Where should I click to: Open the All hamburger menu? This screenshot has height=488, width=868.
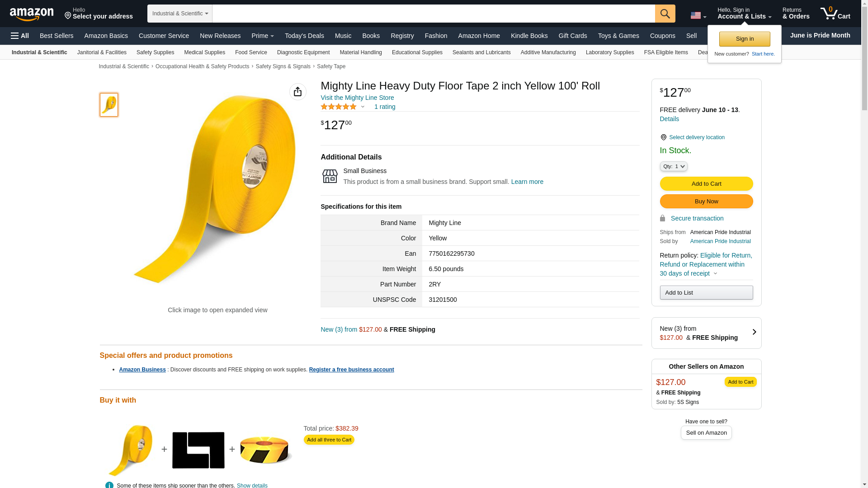point(20,36)
